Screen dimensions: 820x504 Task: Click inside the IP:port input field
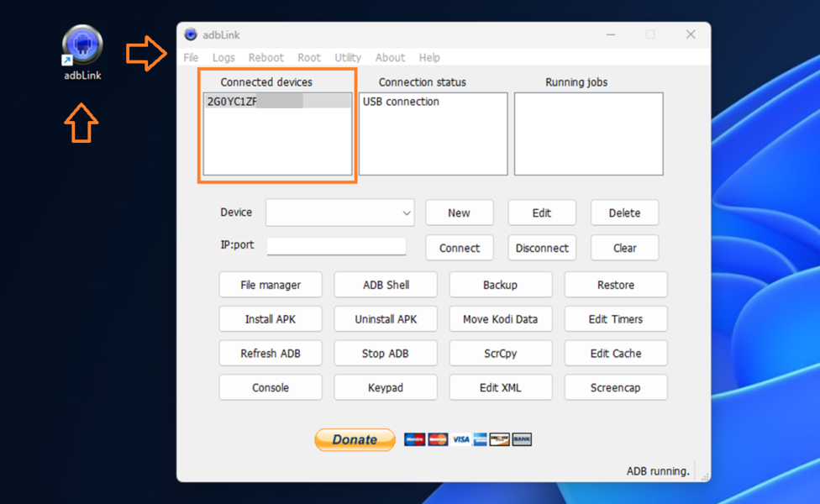pos(335,246)
